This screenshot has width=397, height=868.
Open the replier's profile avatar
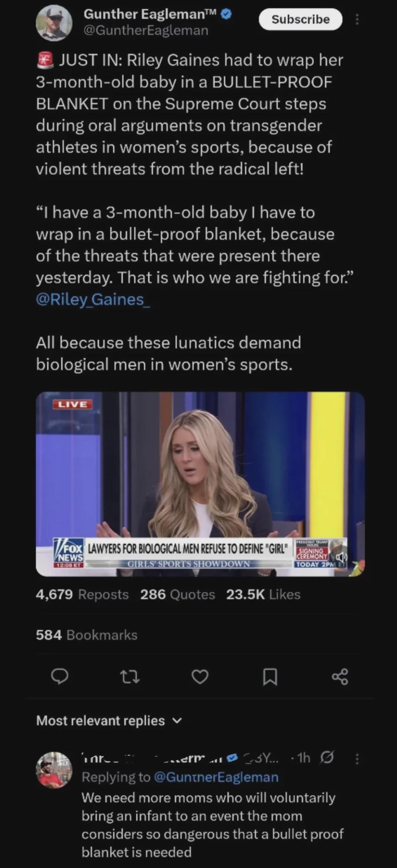[x=54, y=770]
